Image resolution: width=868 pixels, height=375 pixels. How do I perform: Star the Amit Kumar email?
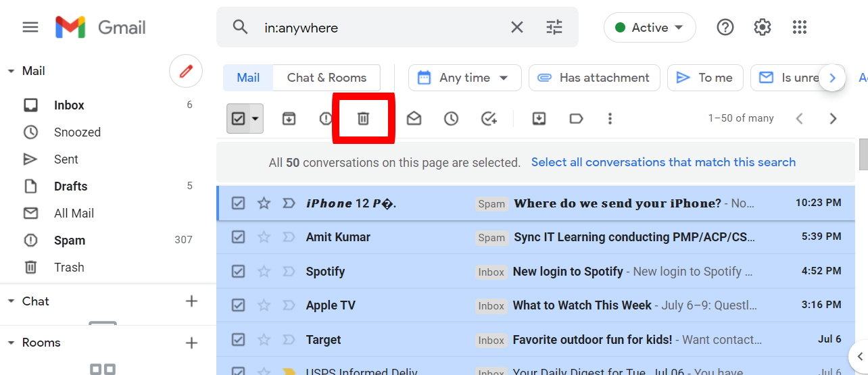click(264, 237)
